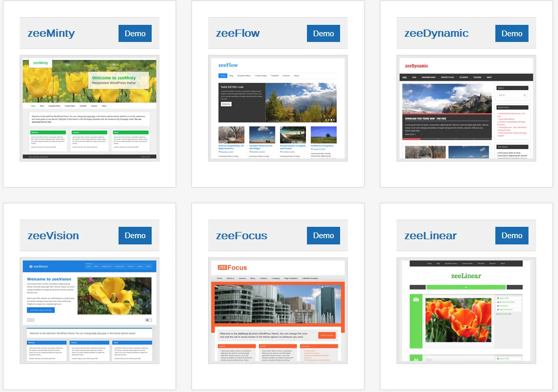Click the zeeFlow logo text in preview
The height and width of the screenshot is (392, 558).
pyautogui.click(x=228, y=65)
